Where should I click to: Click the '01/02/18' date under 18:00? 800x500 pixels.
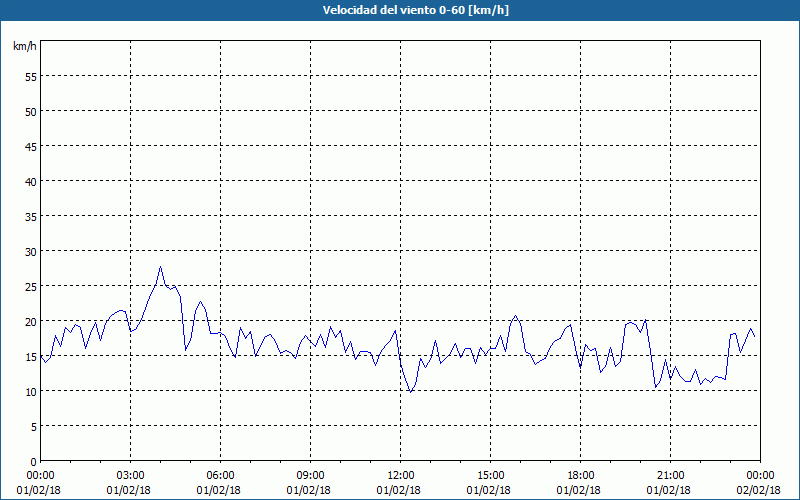coord(579,490)
